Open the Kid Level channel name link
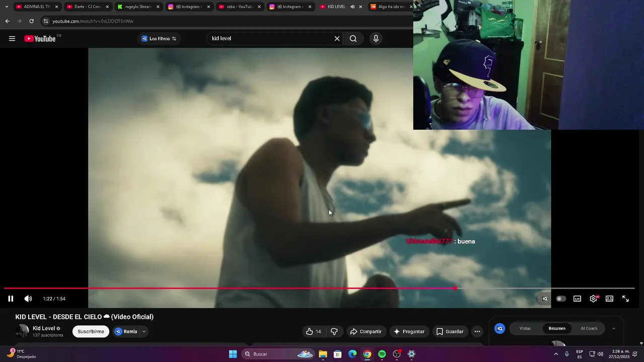Image resolution: width=644 pixels, height=362 pixels. click(44, 328)
